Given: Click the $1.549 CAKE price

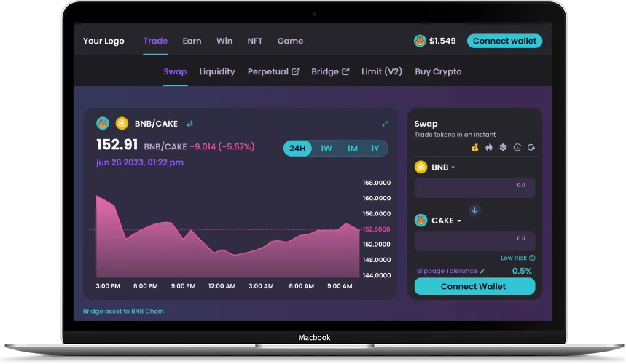Looking at the screenshot, I should pos(442,41).
